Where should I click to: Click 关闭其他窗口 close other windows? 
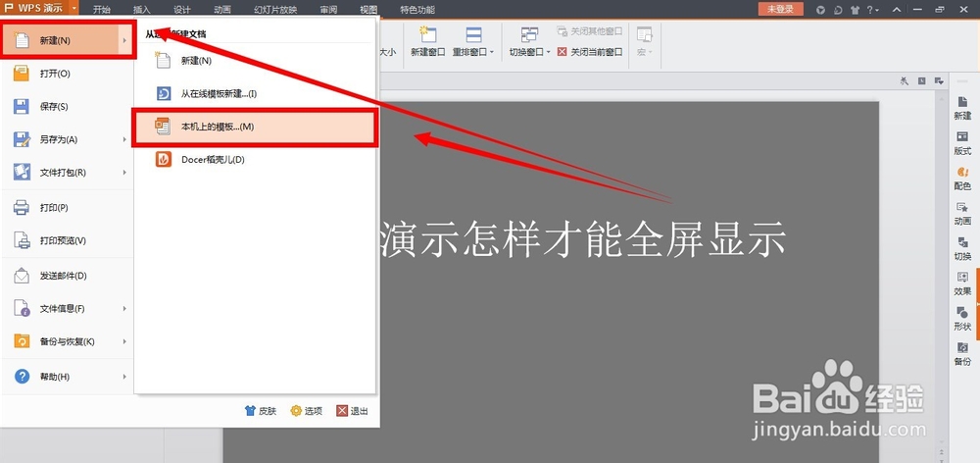point(590,30)
